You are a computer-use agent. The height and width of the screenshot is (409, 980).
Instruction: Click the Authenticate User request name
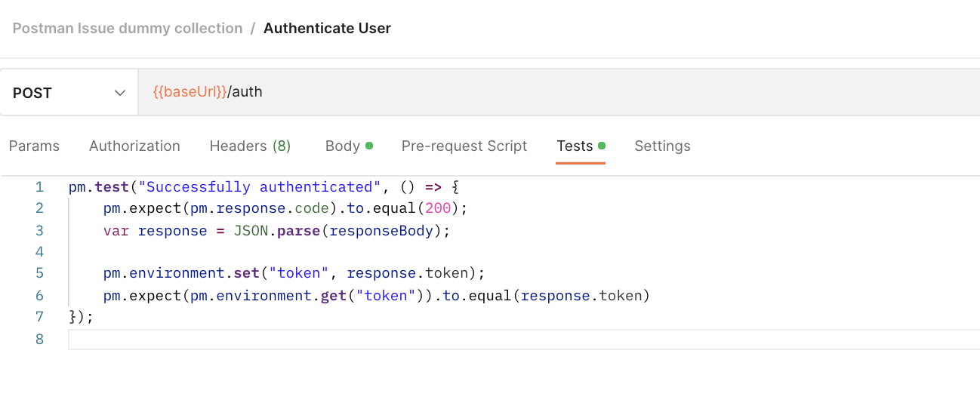(327, 29)
